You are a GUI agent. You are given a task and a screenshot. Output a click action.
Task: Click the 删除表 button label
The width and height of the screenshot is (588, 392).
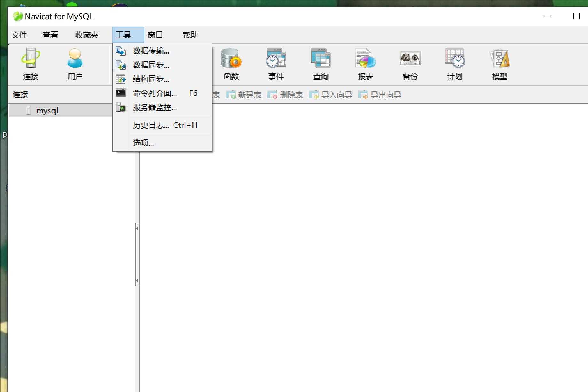point(291,95)
